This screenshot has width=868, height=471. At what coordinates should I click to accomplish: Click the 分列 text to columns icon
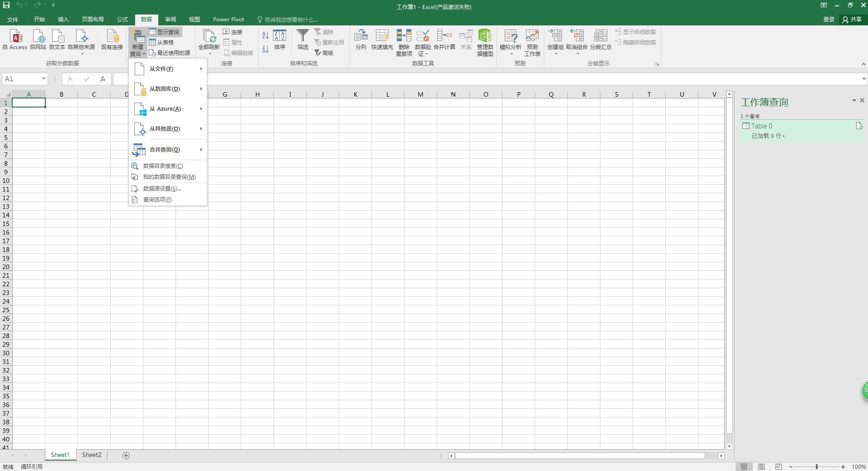361,39
